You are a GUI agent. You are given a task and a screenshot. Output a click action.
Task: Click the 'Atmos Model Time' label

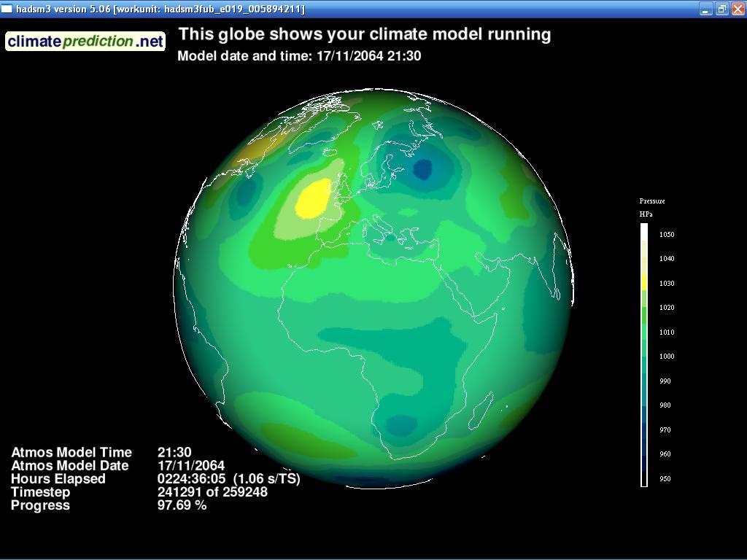(71, 452)
